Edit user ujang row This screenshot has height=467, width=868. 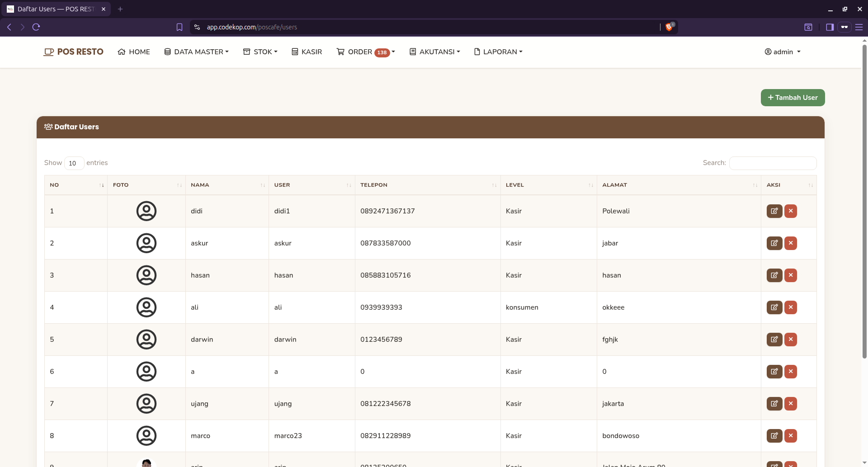[774, 404]
